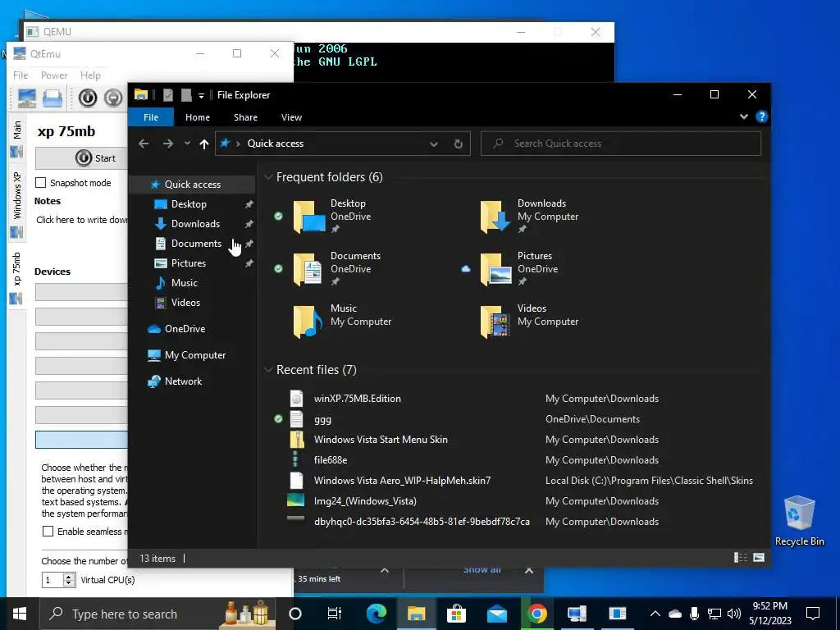Open File Explorer help question mark icon
Image resolution: width=840 pixels, height=630 pixels.
(x=761, y=116)
